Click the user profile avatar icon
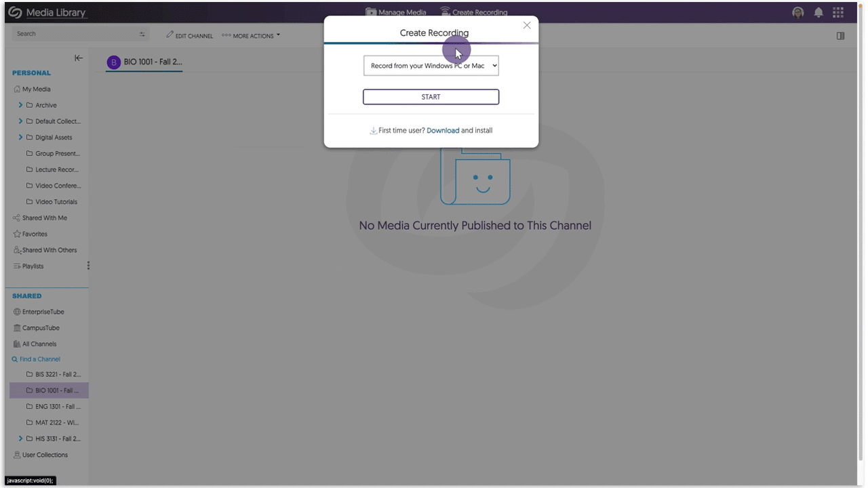 click(x=797, y=12)
